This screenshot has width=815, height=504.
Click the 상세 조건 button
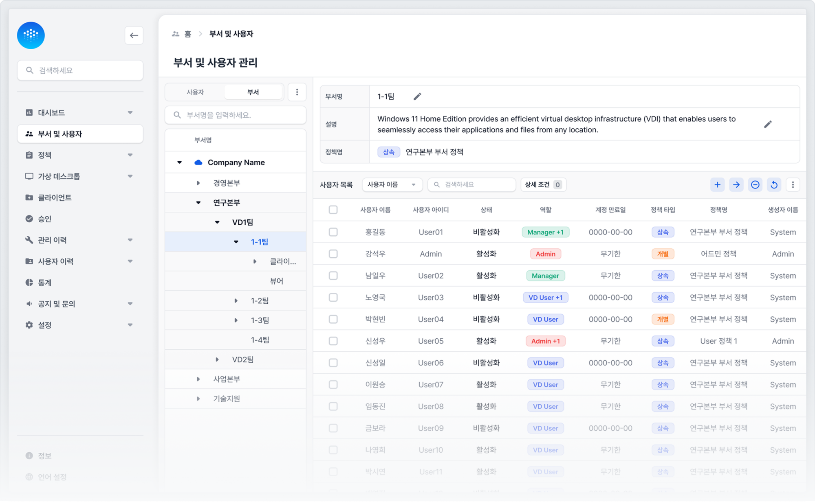(x=543, y=185)
